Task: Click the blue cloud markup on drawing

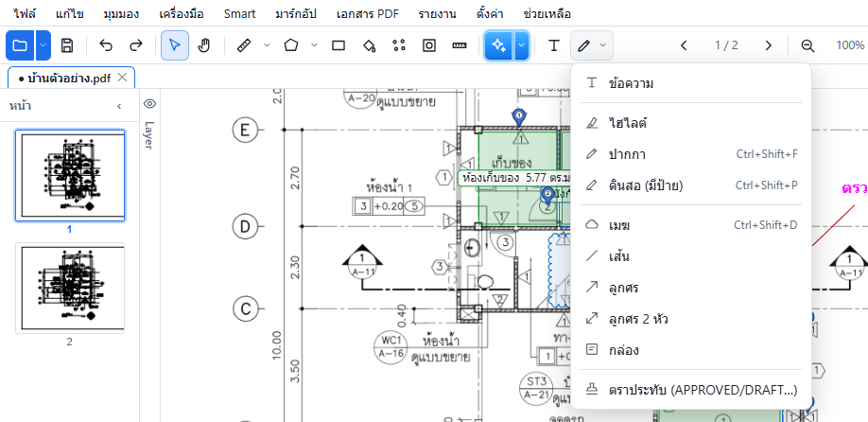Action: 558,269
